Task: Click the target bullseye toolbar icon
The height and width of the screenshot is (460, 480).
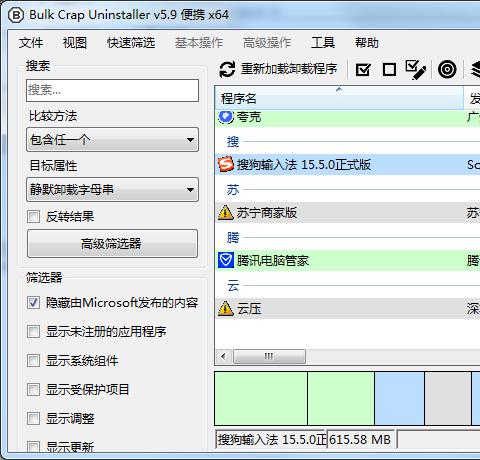Action: tap(447, 70)
